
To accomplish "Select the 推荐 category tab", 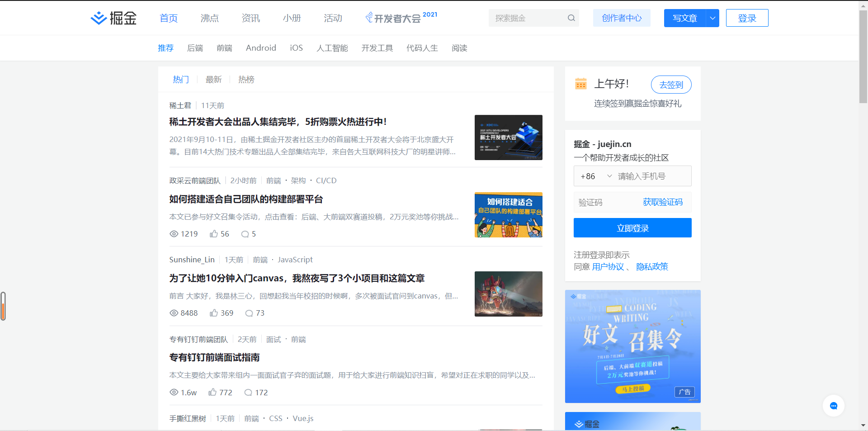I will [x=165, y=48].
